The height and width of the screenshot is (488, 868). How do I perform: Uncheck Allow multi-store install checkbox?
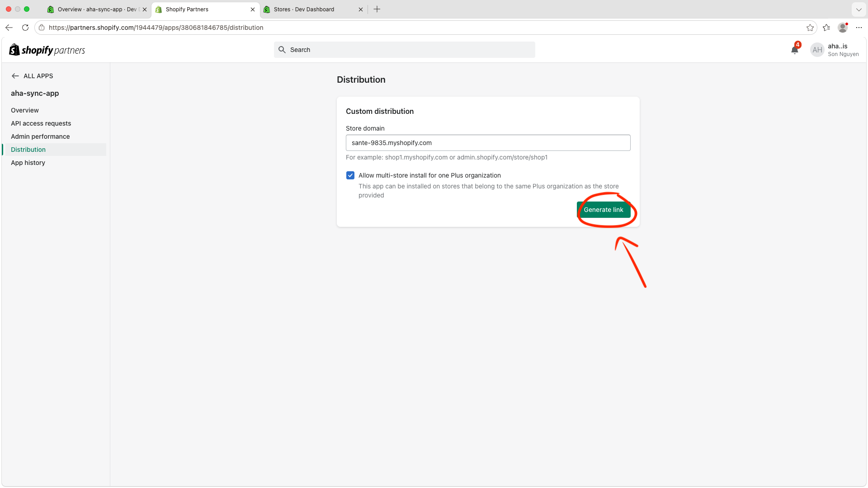tap(350, 175)
